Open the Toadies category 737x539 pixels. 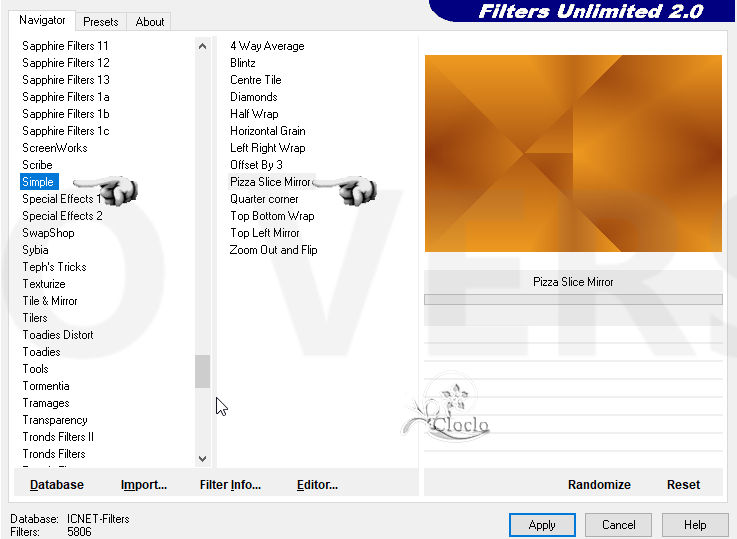tap(41, 352)
